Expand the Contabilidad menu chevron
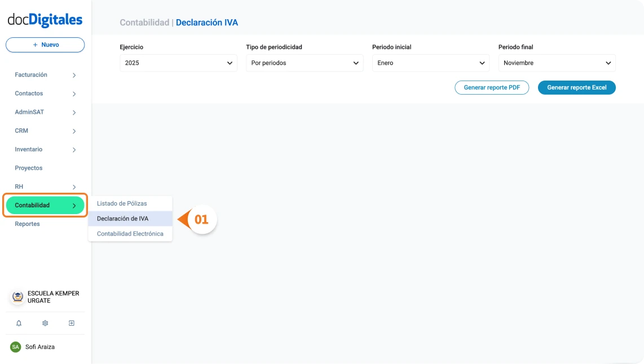The width and height of the screenshot is (644, 364). click(74, 205)
